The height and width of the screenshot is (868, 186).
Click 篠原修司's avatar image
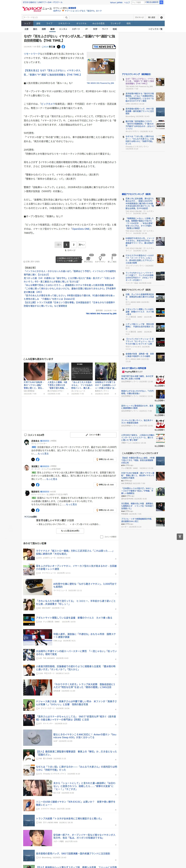[x=27, y=493]
